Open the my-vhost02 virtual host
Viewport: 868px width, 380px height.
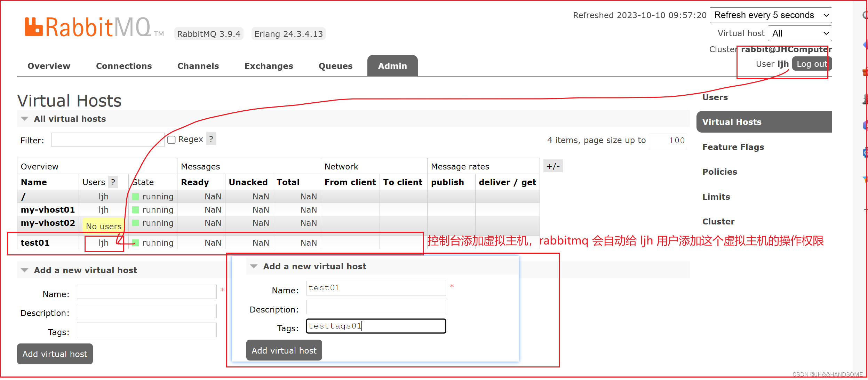pyautogui.click(x=48, y=223)
